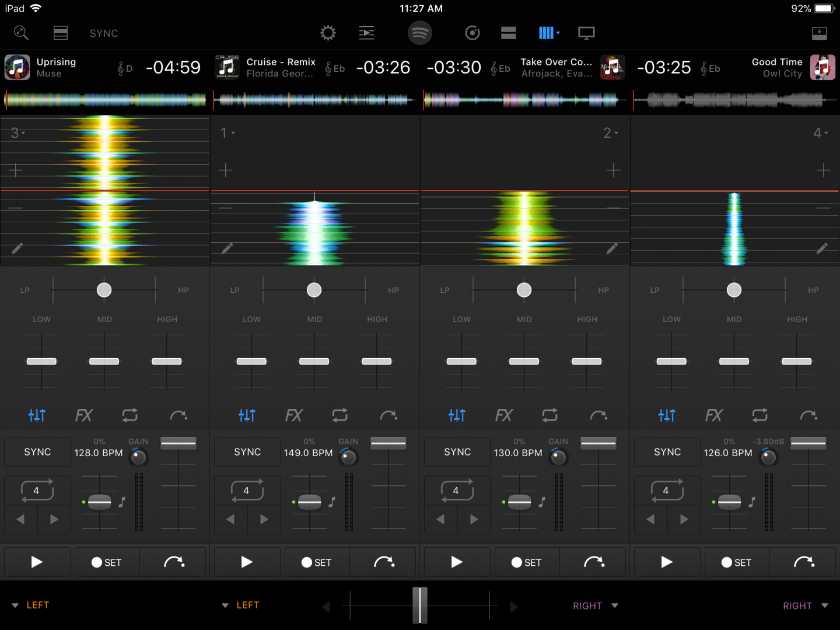Edit beat grid pencil on Uprising deck
The height and width of the screenshot is (630, 840).
[17, 249]
